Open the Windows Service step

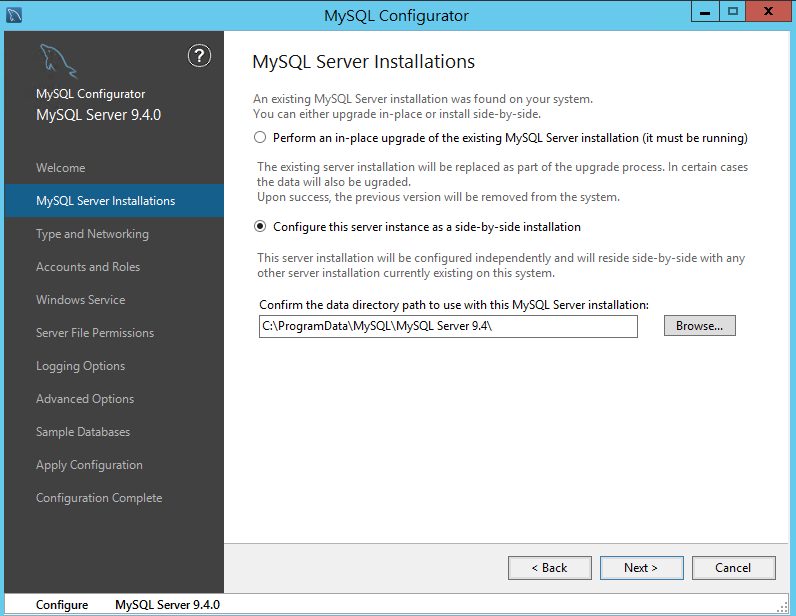[x=80, y=300]
